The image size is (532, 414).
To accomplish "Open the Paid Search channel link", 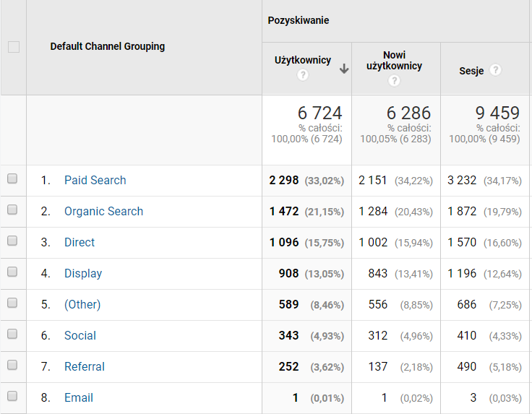I will 95,181.
